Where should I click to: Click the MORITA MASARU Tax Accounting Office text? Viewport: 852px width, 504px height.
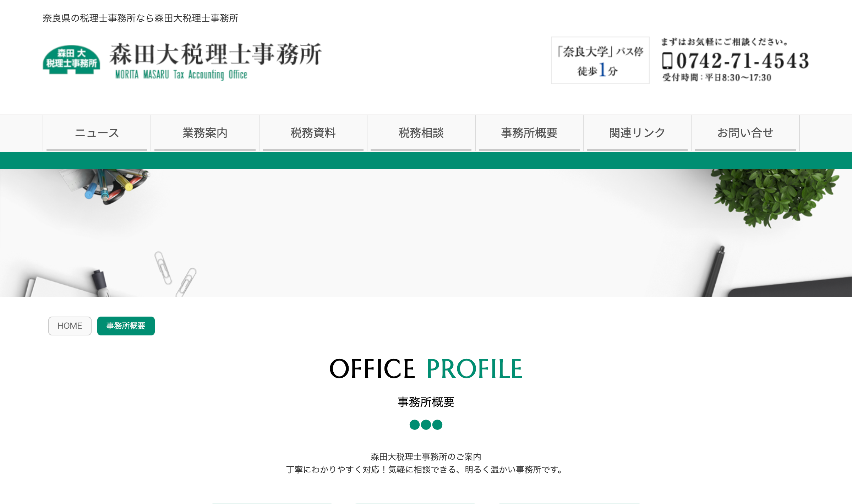181,75
